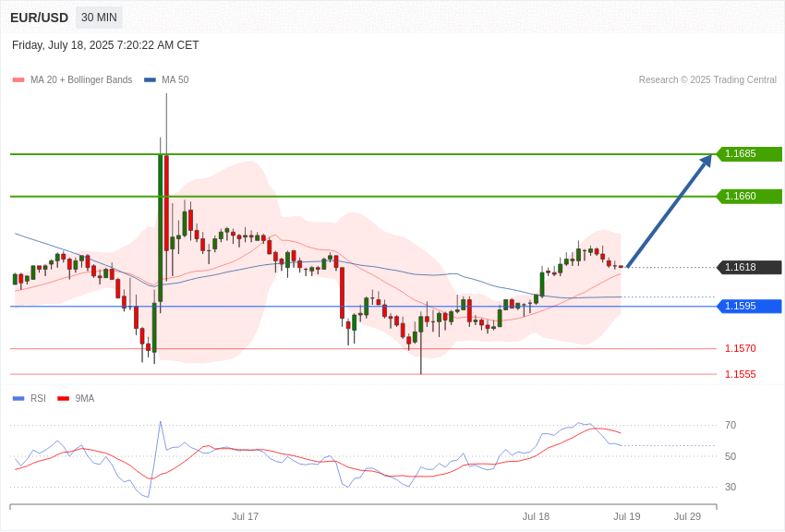Click the Jul 18 date axis label
The image size is (785, 532).
[536, 516]
